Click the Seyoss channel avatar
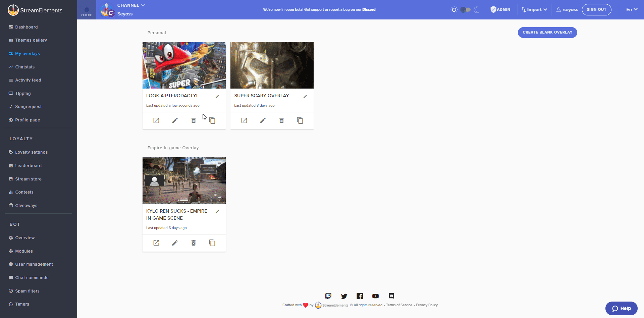 (107, 10)
